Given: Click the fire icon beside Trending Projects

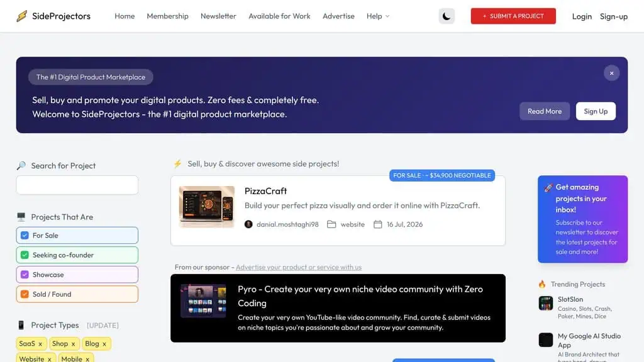Looking at the screenshot, I should point(542,284).
